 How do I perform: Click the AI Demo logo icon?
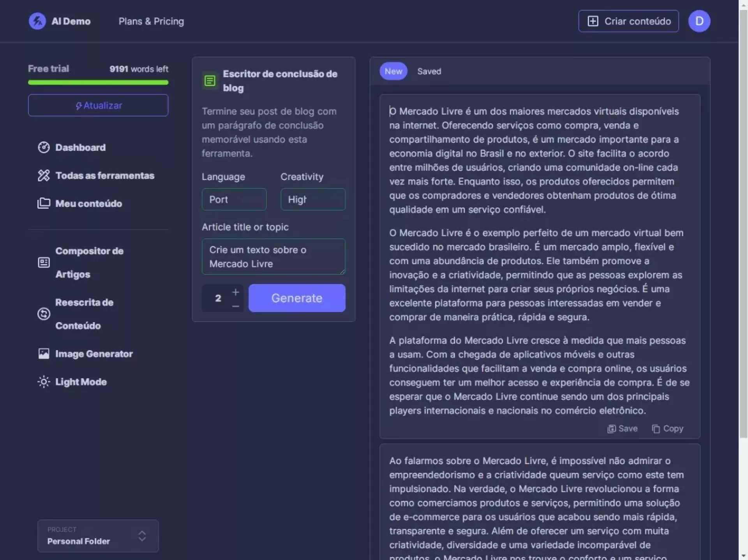[x=37, y=21]
